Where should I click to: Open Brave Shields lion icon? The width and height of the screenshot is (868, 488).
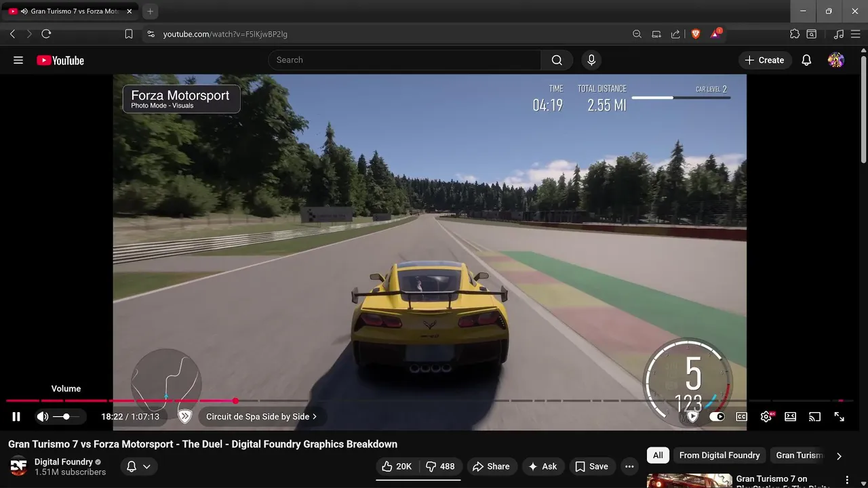click(695, 34)
